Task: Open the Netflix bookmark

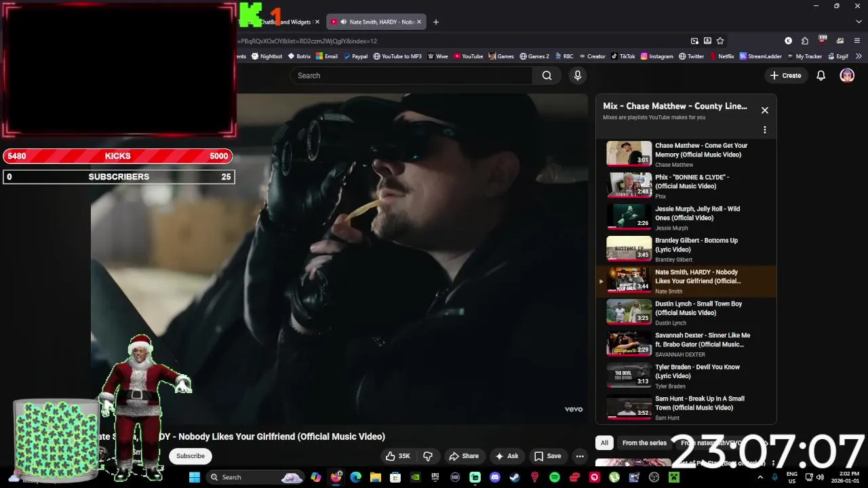Action: 722,56
